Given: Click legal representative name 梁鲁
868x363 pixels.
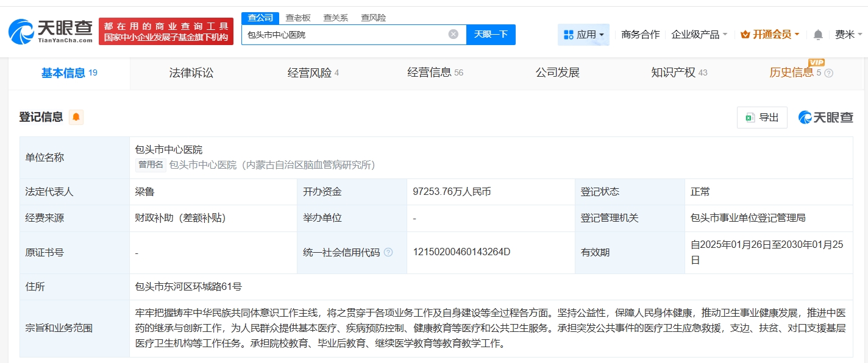Looking at the screenshot, I should click(x=145, y=192).
